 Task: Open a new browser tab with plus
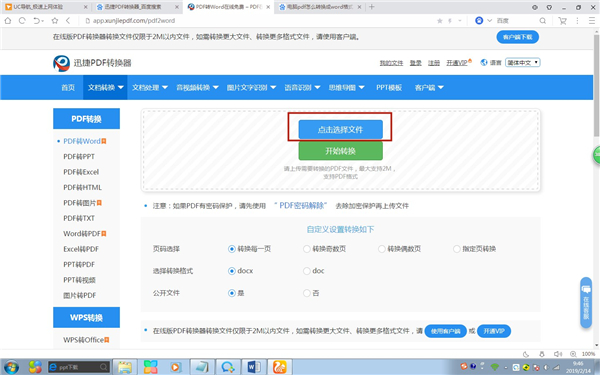coord(372,7)
